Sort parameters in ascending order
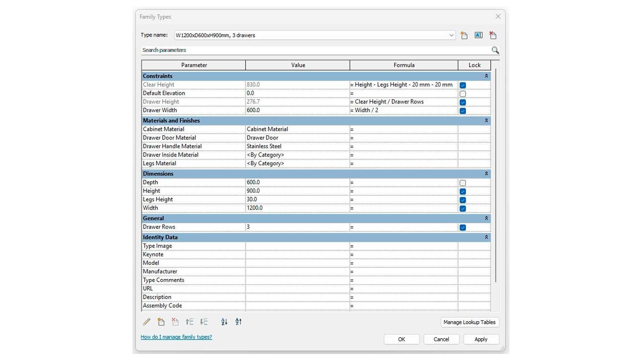Viewport: 644px width, 362px height. click(224, 322)
